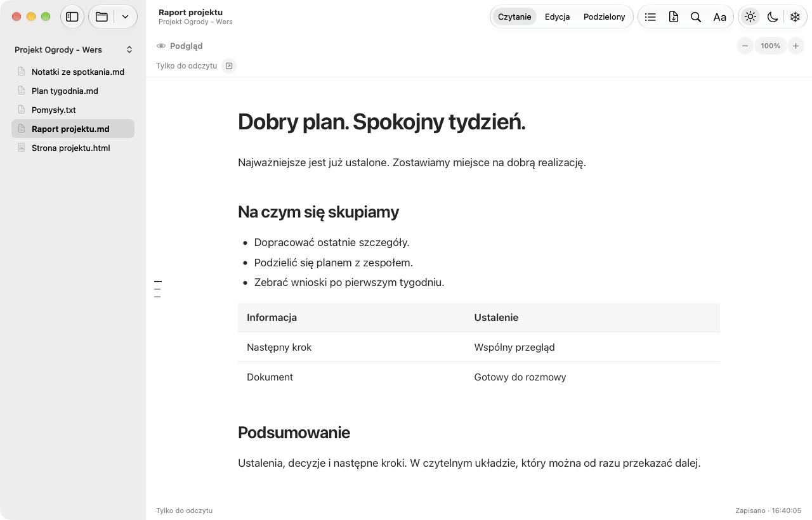
Task: Click Tylko do odczytu in the status bar
Action: click(184, 510)
